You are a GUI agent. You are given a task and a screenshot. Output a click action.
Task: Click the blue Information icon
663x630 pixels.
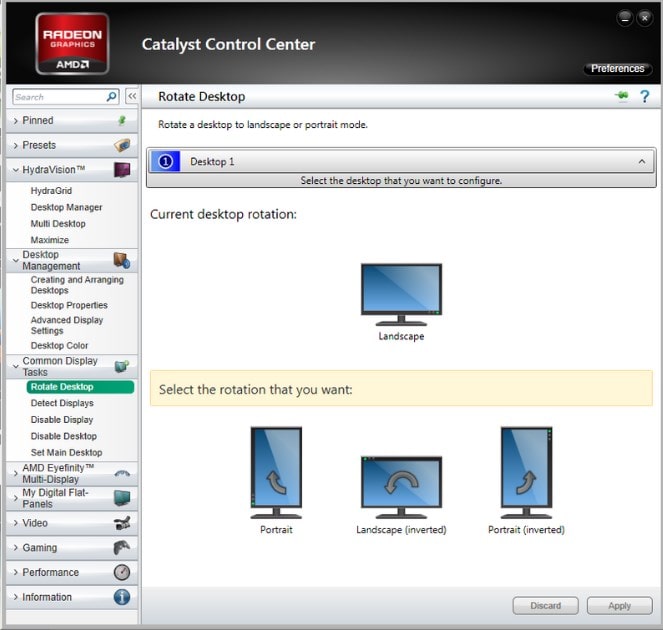[x=122, y=597]
